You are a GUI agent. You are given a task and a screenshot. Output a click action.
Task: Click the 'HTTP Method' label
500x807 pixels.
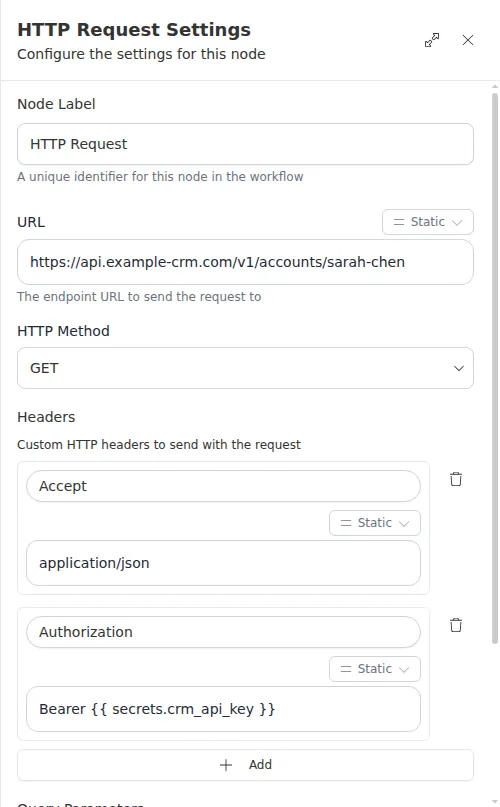point(63,331)
